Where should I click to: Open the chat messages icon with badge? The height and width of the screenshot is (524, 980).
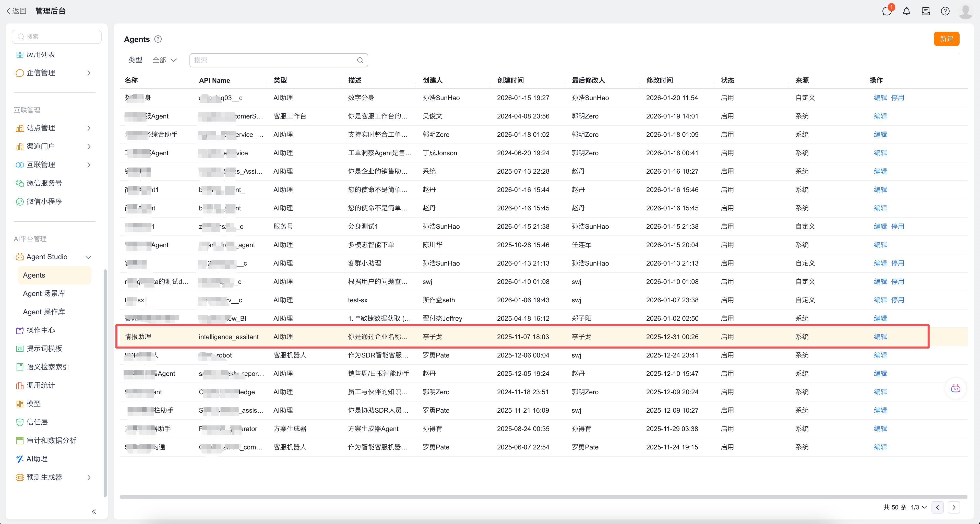887,11
